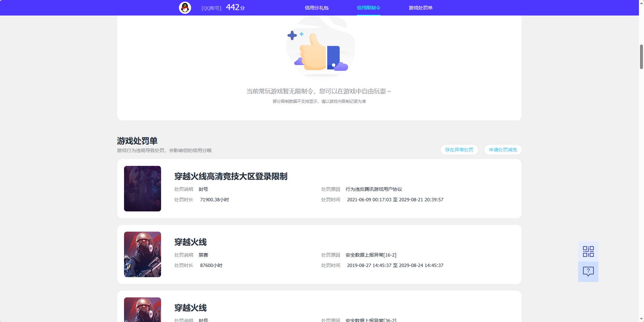Select 穿越火线 title of 禁赛 card
The height and width of the screenshot is (322, 644).
[x=190, y=242]
